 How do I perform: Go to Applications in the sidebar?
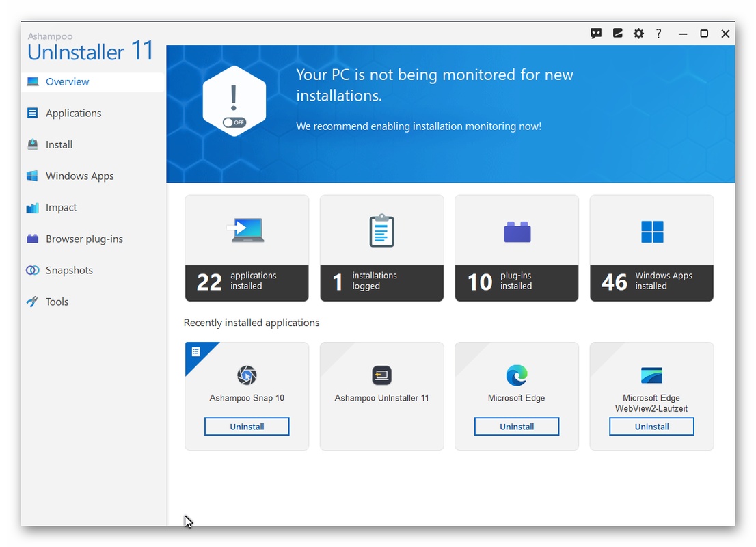(73, 114)
